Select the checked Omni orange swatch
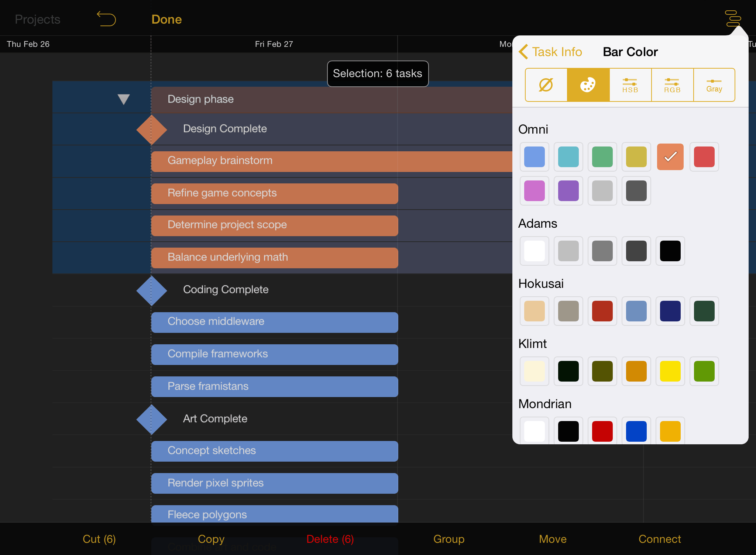The height and width of the screenshot is (555, 756). tap(670, 157)
